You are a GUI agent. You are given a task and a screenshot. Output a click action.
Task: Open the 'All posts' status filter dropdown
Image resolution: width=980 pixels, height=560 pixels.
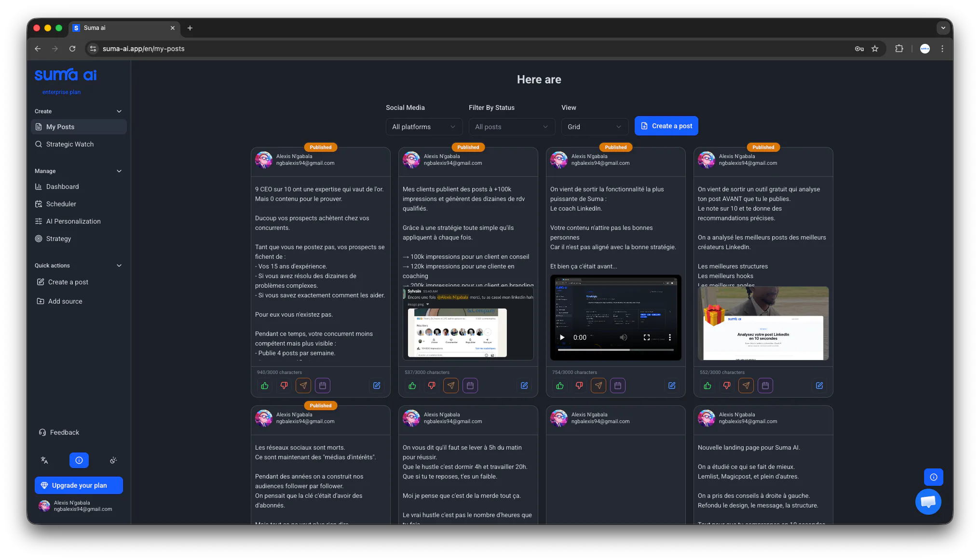(512, 127)
